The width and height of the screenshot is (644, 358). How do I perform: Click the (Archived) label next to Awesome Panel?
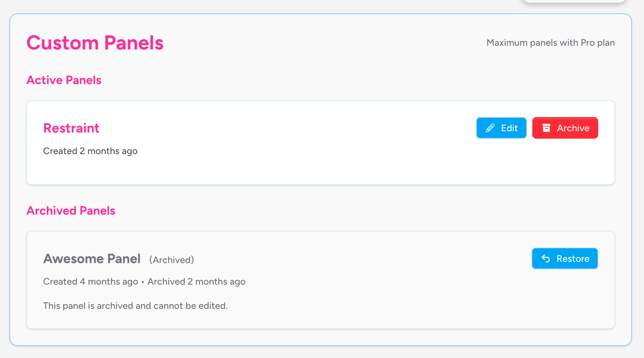tap(171, 259)
